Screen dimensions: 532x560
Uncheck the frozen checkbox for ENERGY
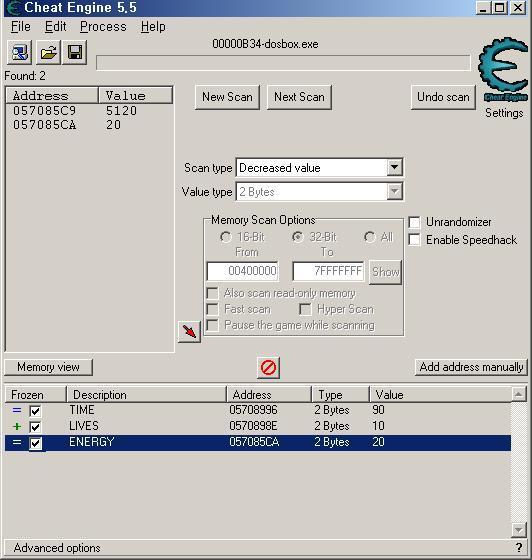tap(35, 443)
